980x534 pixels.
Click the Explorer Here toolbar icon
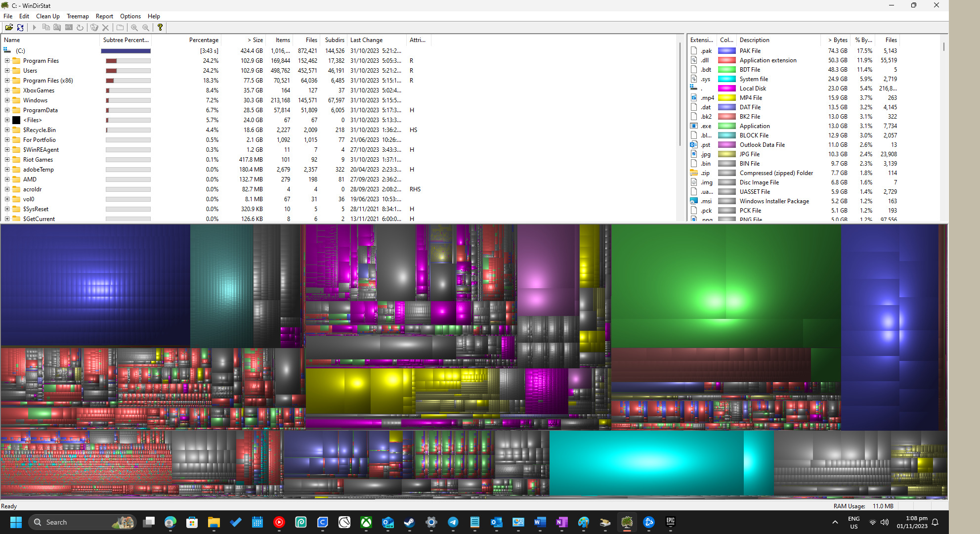(x=57, y=28)
